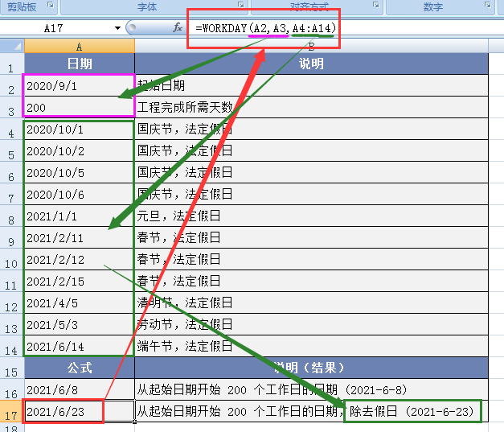This screenshot has height=432, width=504.
Task: Open the Clipboard (剪贴板) dialog launcher
Action: coord(51,5)
